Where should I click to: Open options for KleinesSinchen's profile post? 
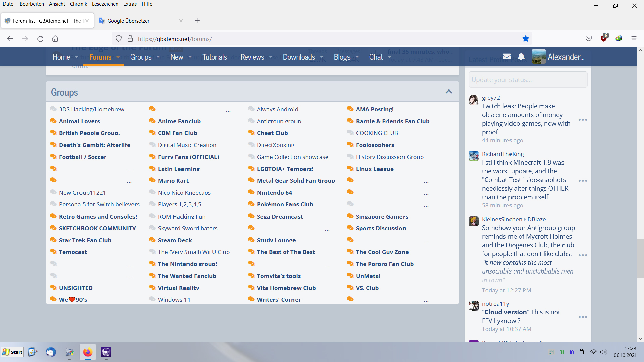583,255
